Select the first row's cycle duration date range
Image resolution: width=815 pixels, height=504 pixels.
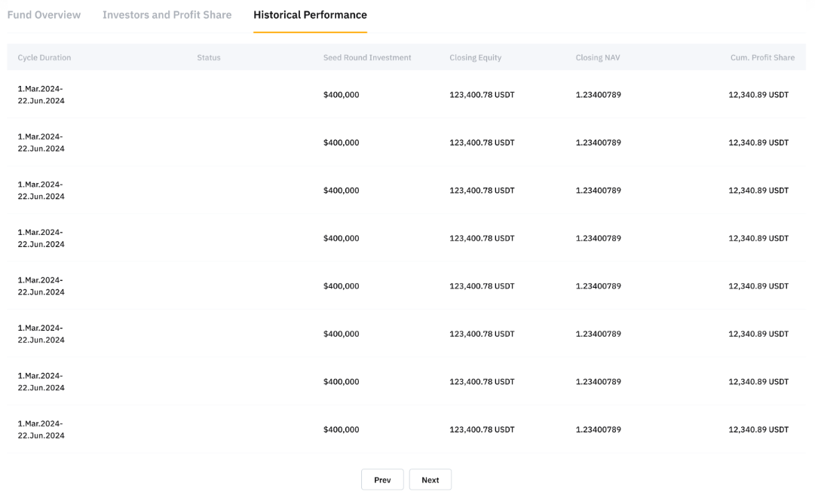pyautogui.click(x=41, y=95)
